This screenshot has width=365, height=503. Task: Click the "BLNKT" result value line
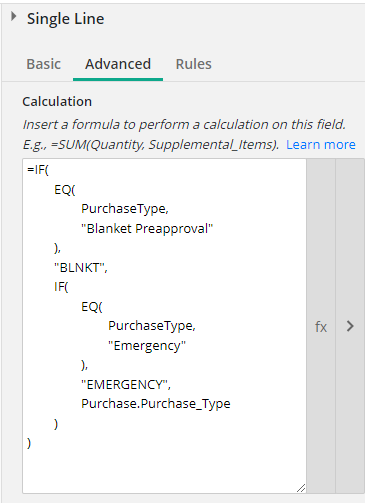[81, 268]
